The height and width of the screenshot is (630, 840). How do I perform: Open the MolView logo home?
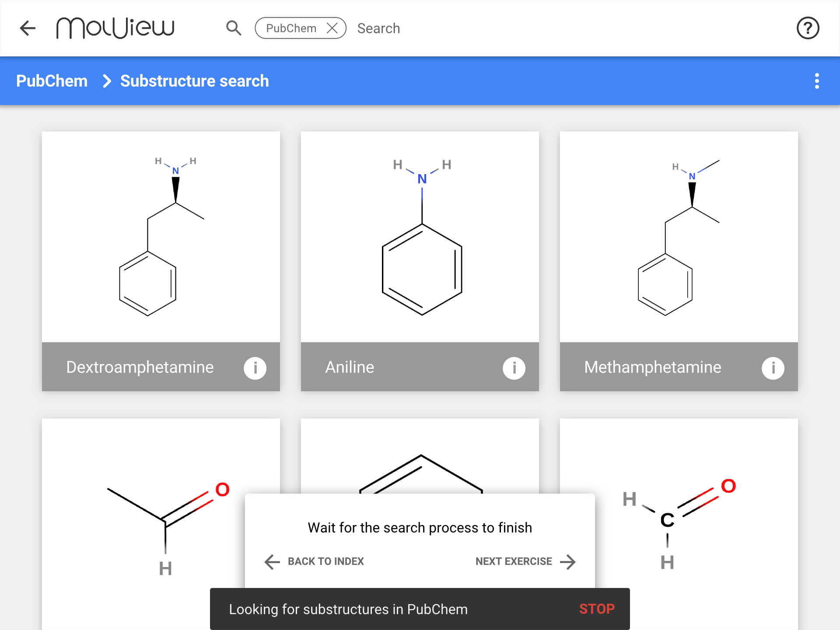(x=115, y=28)
